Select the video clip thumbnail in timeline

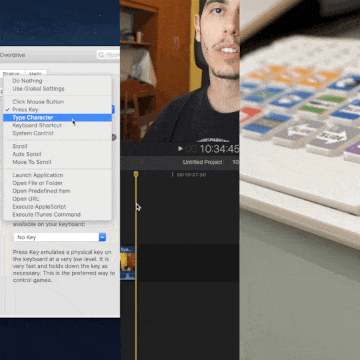(x=128, y=263)
